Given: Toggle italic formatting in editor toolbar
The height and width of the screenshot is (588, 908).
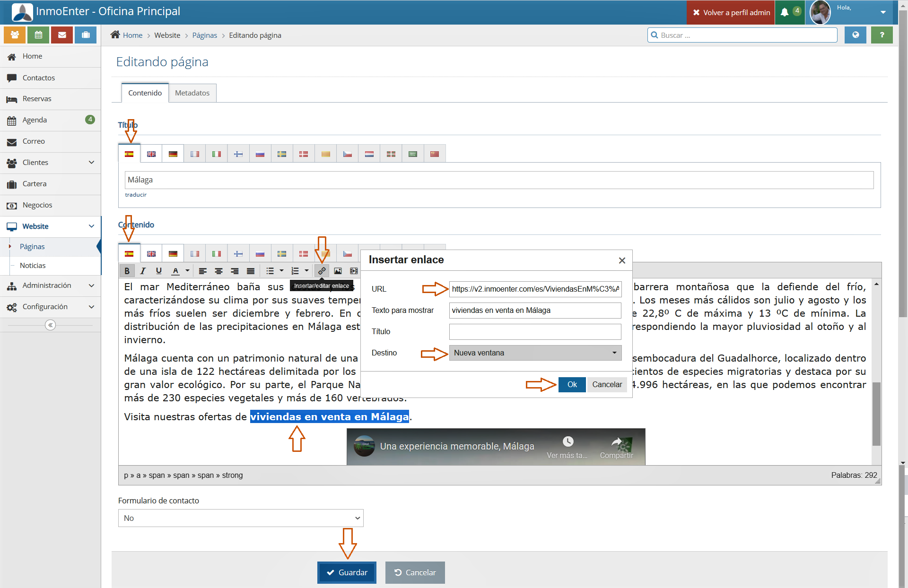Looking at the screenshot, I should [143, 271].
